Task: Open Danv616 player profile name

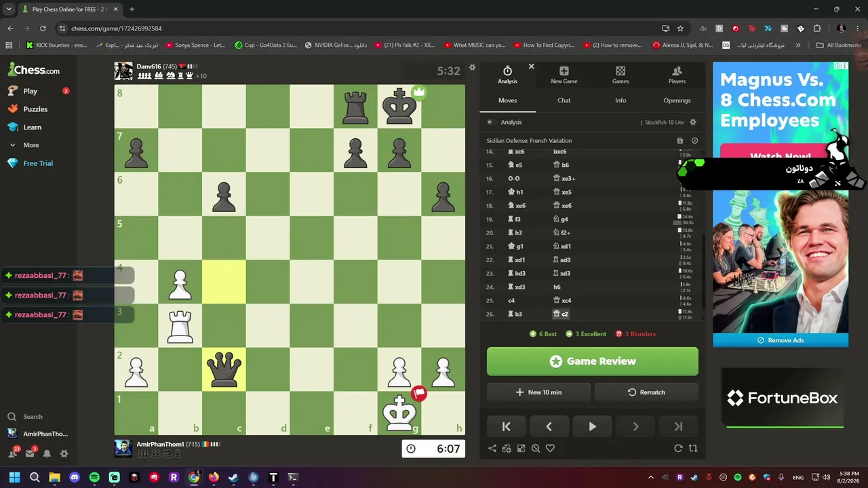Action: tap(149, 66)
